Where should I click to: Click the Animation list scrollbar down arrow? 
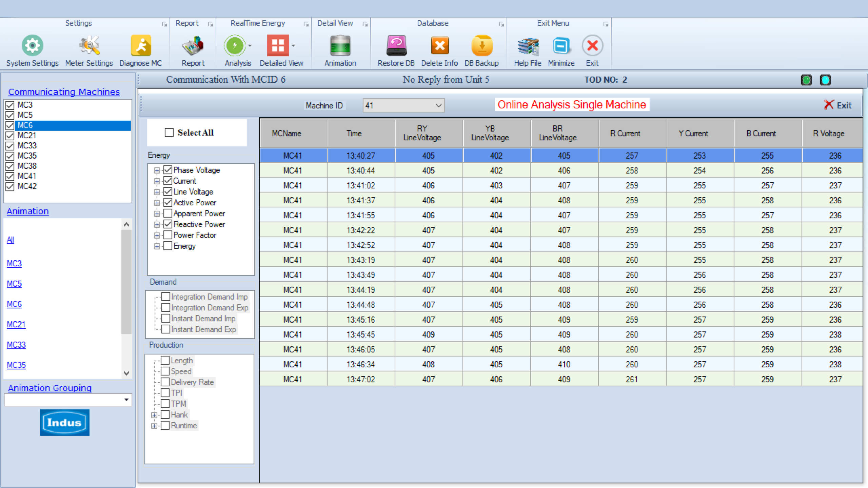126,373
